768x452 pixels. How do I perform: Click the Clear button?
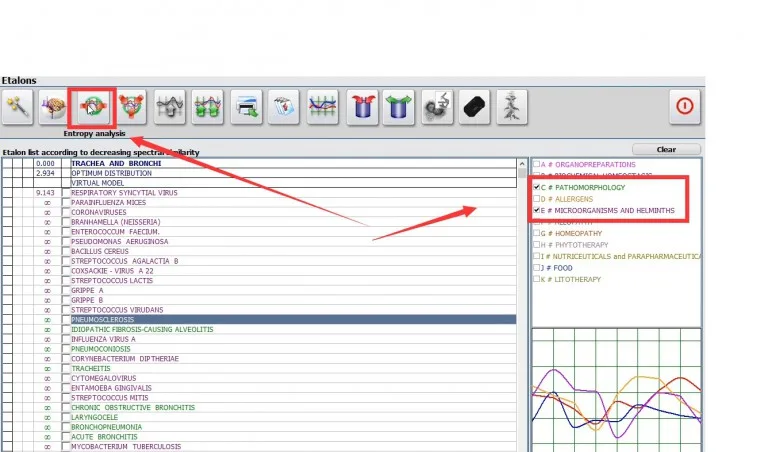[666, 149]
